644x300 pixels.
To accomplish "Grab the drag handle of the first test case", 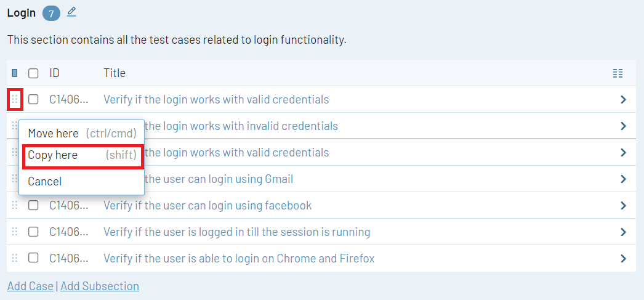I will [15, 99].
